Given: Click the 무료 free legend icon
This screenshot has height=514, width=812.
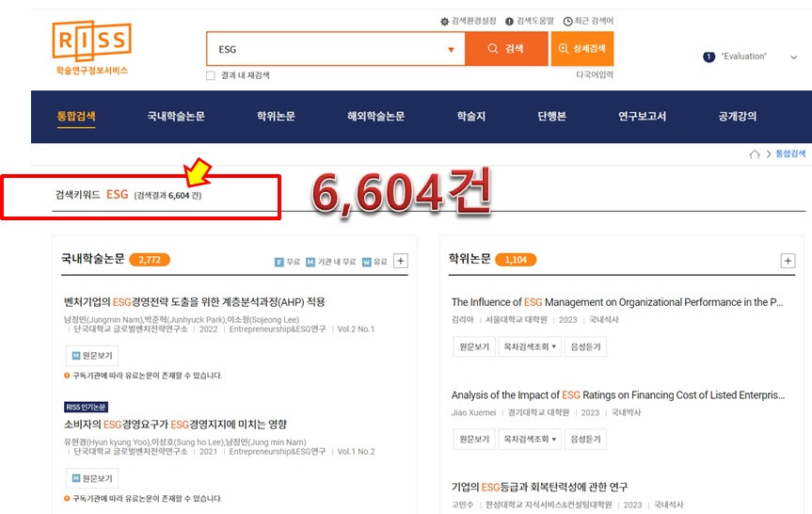Looking at the screenshot, I should coord(279,263).
